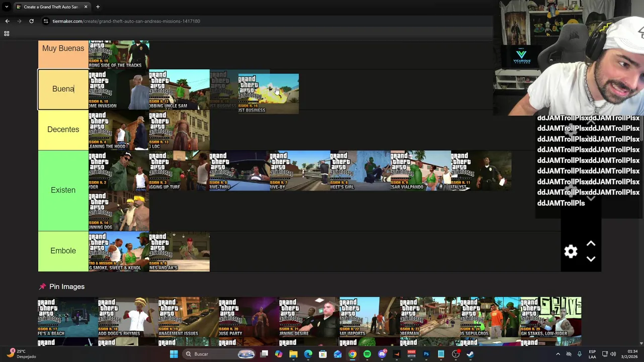
Task: Show hidden system tray icons chevron
Action: click(x=557, y=354)
